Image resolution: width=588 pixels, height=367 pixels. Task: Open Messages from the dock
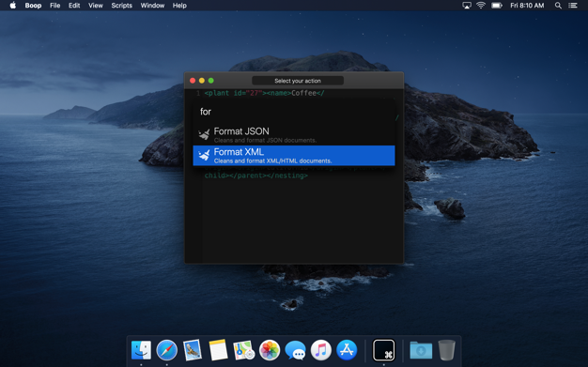coord(295,350)
